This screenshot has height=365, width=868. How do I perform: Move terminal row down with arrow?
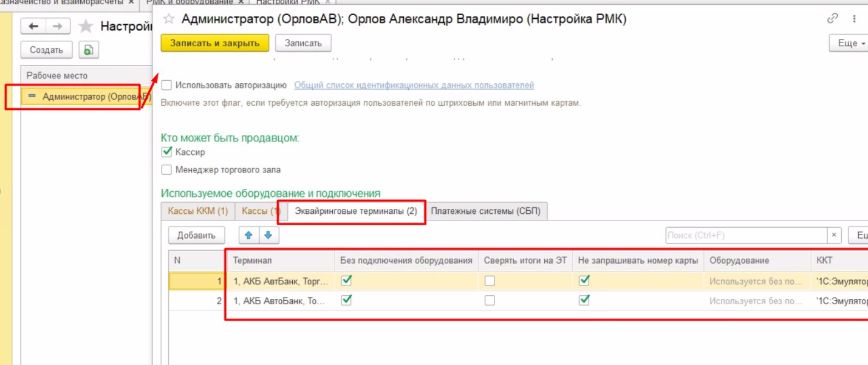(x=268, y=235)
